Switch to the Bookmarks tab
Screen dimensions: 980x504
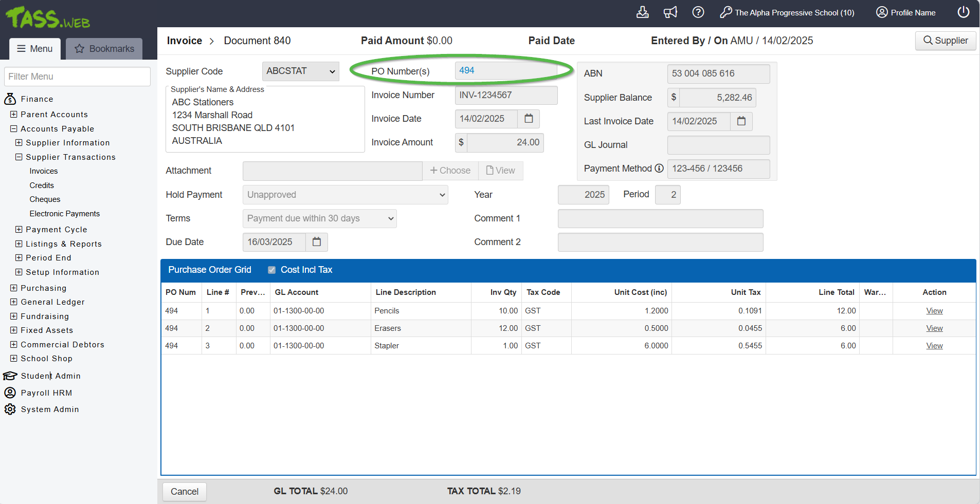(104, 49)
